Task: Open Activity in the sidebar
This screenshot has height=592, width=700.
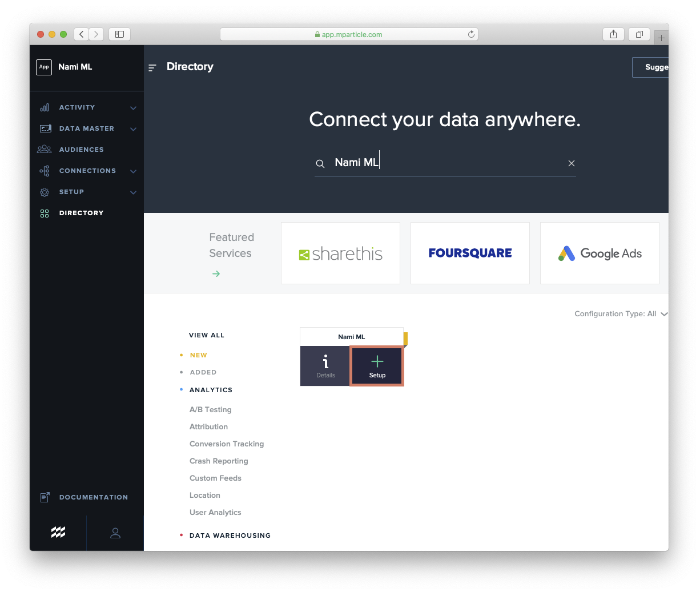Action: coord(77,107)
